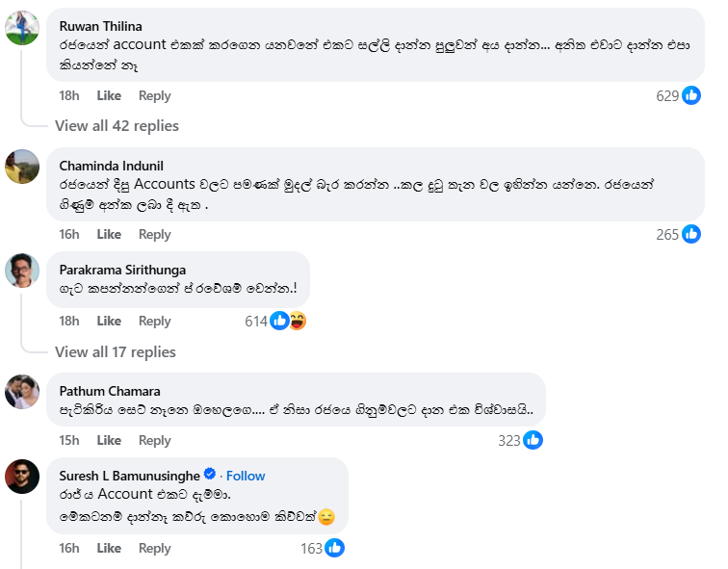Open Ruwan Thilina's profile picture
The width and height of the screenshot is (728, 569).
point(22,27)
